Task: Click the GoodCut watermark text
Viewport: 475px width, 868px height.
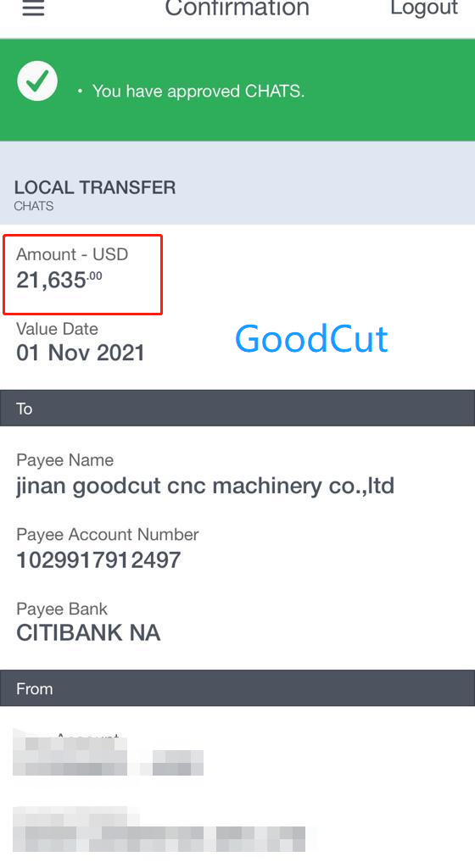Action: click(311, 339)
